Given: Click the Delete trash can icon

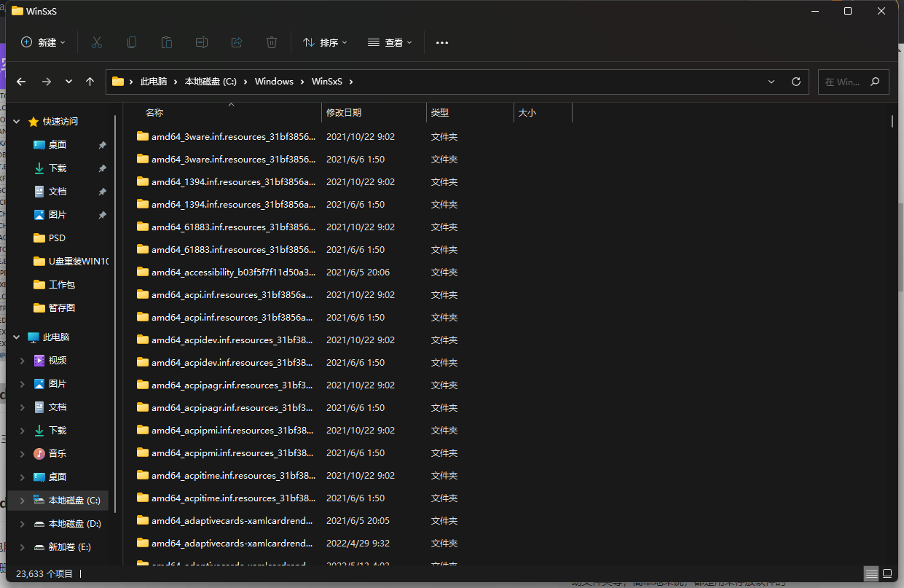Looking at the screenshot, I should point(272,42).
